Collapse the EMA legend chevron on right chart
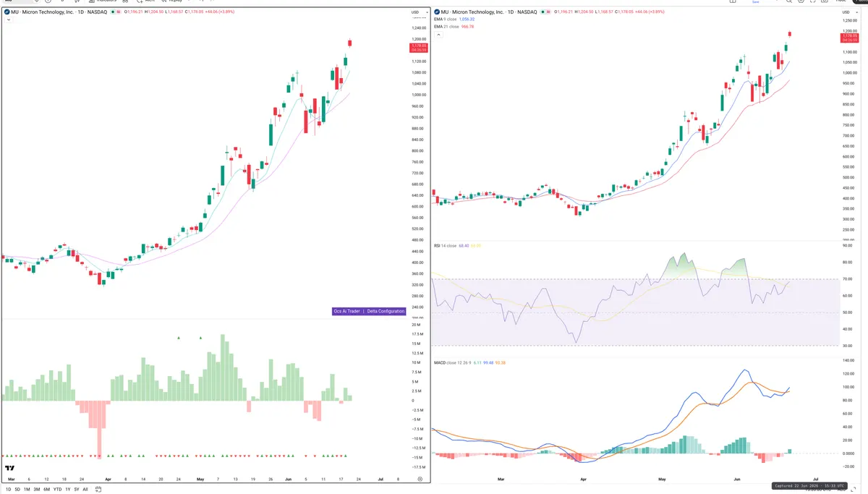The width and height of the screenshot is (868, 494). pos(437,34)
